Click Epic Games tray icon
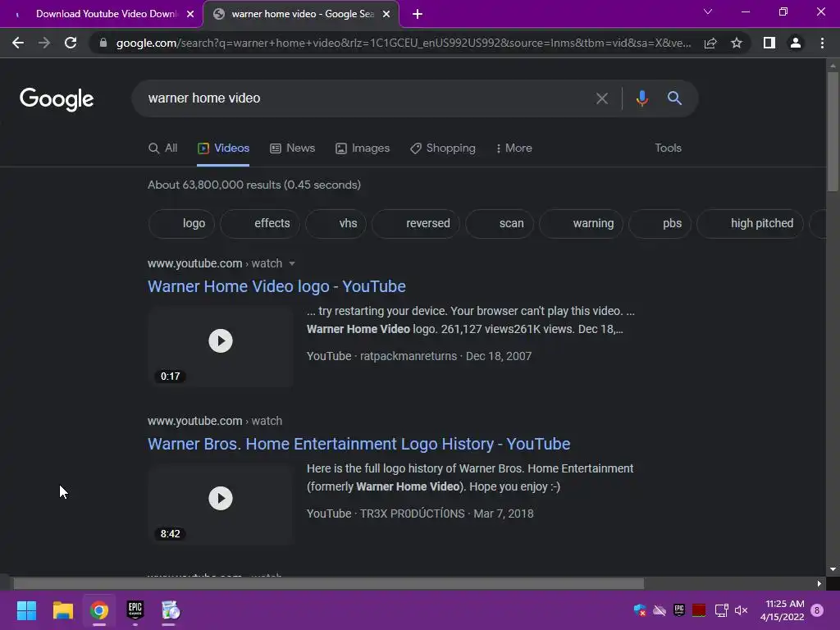840x630 pixels. [x=678, y=610]
